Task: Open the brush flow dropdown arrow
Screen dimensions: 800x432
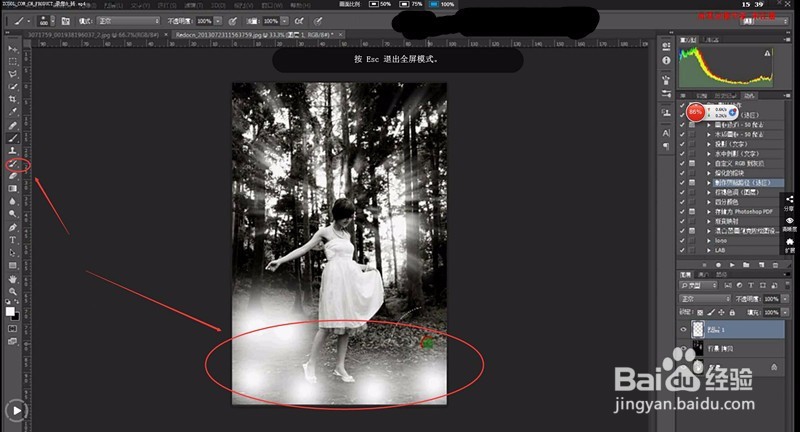Action: 284,21
